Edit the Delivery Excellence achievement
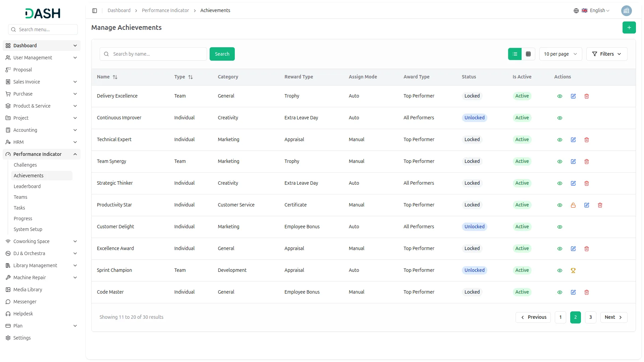The image size is (644, 362). pyautogui.click(x=573, y=96)
